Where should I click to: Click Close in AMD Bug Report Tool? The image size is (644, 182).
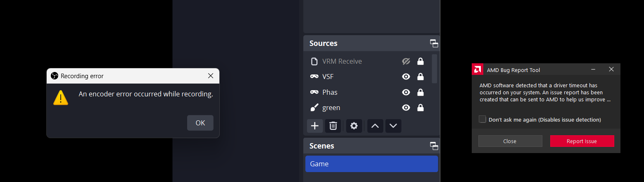(510, 141)
